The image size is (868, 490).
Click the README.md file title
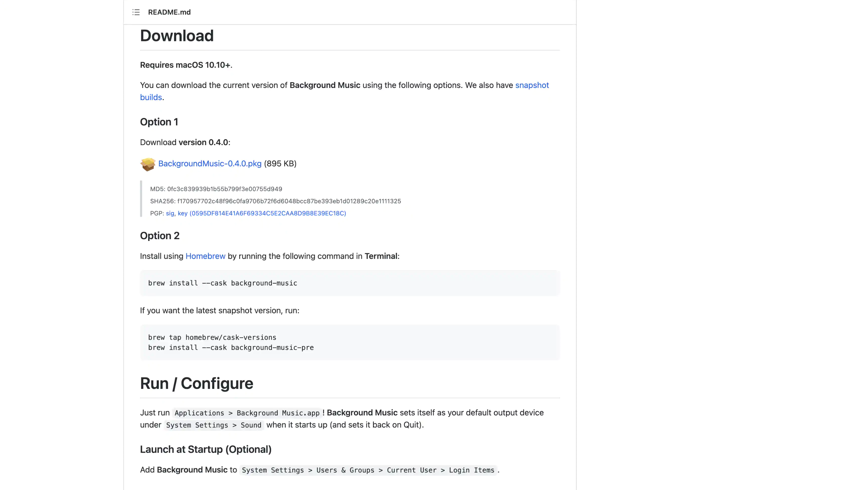pos(169,12)
